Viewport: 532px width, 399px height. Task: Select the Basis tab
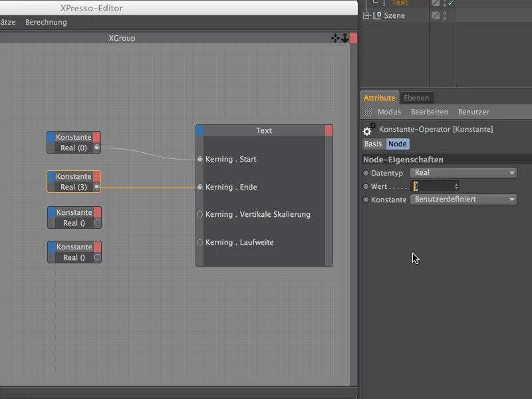click(x=373, y=144)
